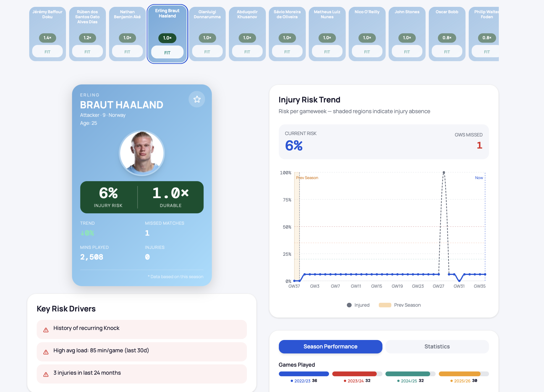Open Nico O'Reilly player card
The height and width of the screenshot is (392, 544).
[367, 34]
